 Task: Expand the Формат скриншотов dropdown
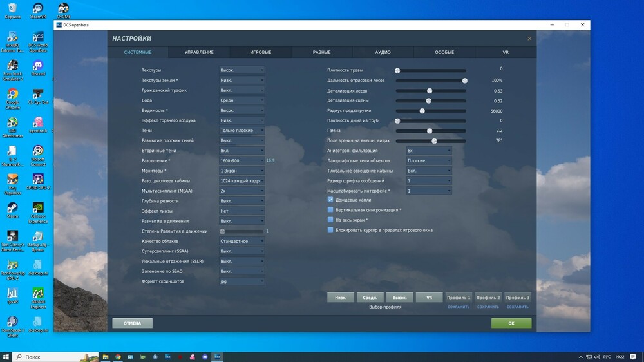point(241,281)
